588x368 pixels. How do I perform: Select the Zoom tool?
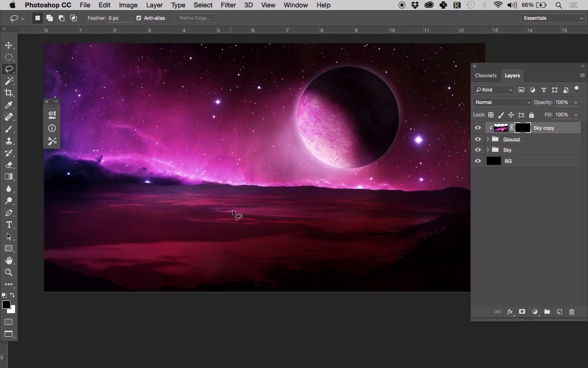point(9,273)
